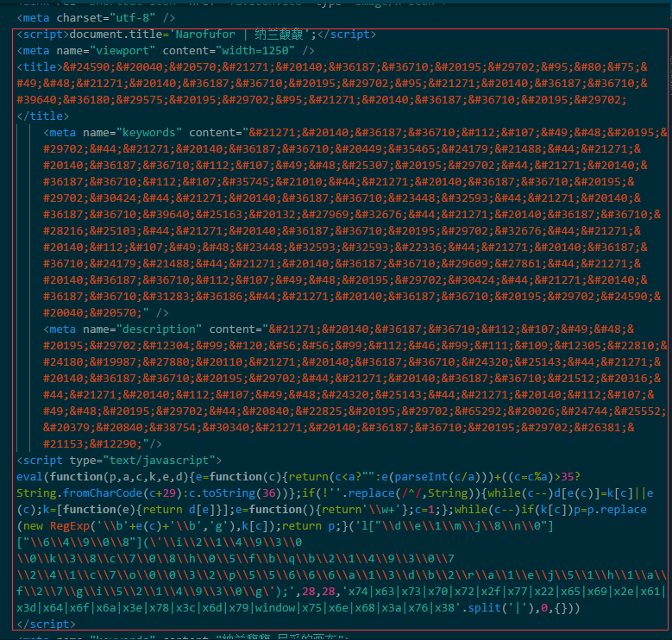Click the c+29 expression
The height and width of the screenshot is (640, 672).
(162, 493)
